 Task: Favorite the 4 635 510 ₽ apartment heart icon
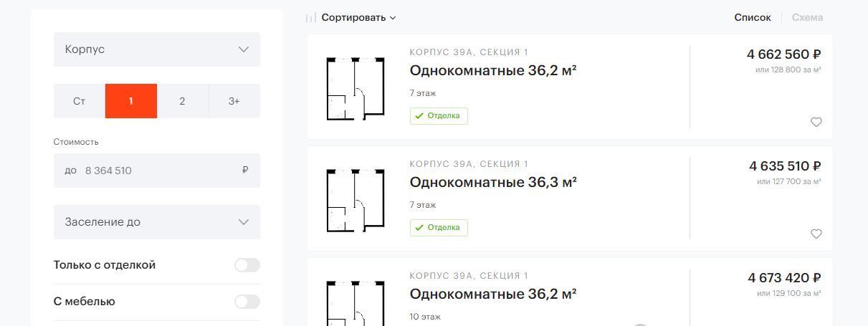click(816, 234)
